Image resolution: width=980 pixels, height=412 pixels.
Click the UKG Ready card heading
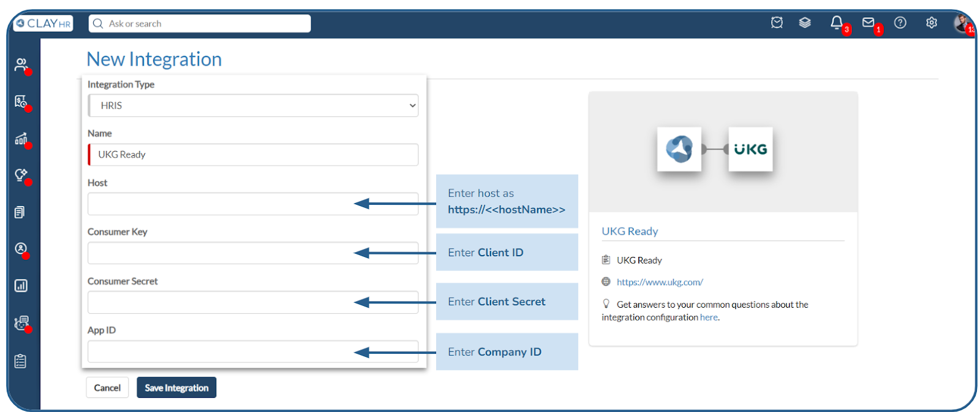pyautogui.click(x=630, y=231)
